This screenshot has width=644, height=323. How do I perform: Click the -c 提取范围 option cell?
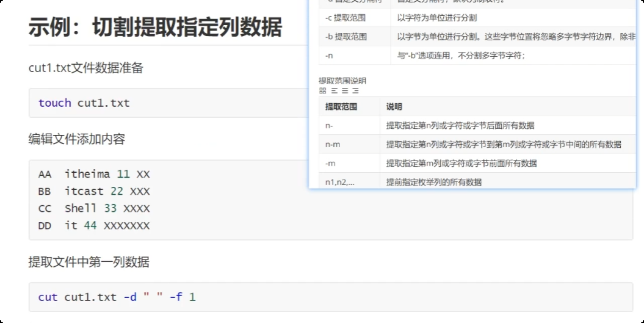[x=355, y=18]
